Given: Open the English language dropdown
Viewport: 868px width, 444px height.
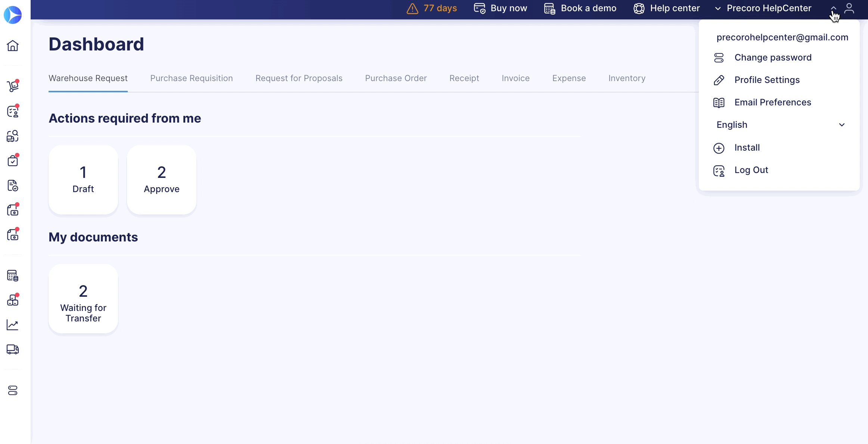Looking at the screenshot, I should click(x=781, y=125).
